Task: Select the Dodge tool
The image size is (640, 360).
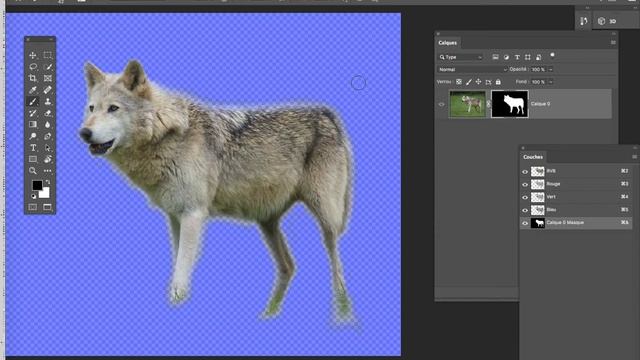Action: point(33,136)
